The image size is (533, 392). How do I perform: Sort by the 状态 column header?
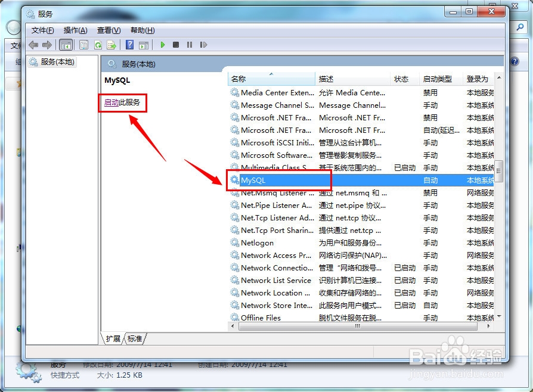pos(404,79)
